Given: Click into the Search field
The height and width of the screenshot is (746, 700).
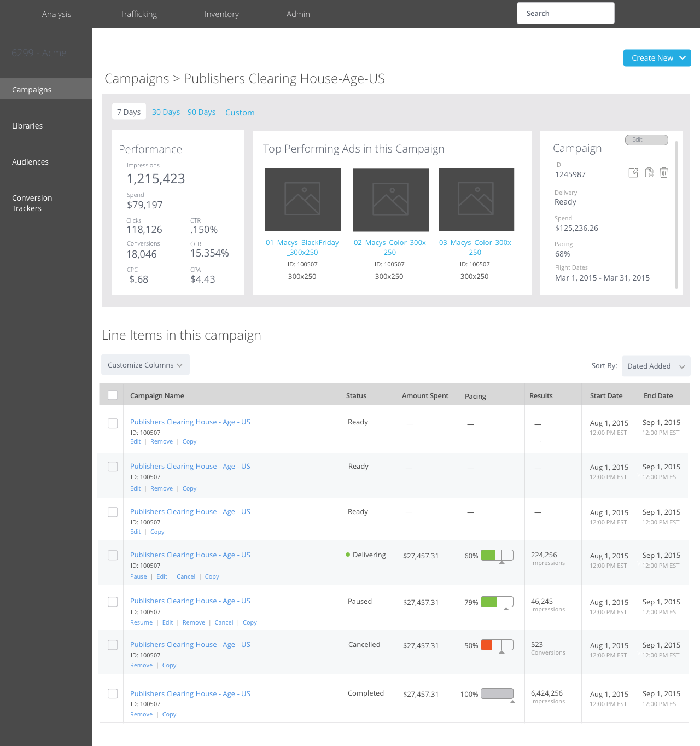Looking at the screenshot, I should (565, 13).
